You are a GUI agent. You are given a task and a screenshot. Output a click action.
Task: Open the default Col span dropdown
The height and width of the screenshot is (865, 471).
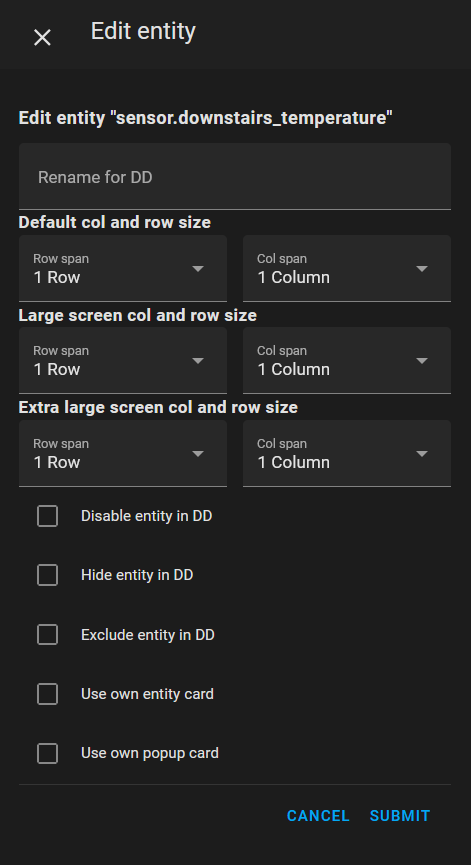(347, 269)
